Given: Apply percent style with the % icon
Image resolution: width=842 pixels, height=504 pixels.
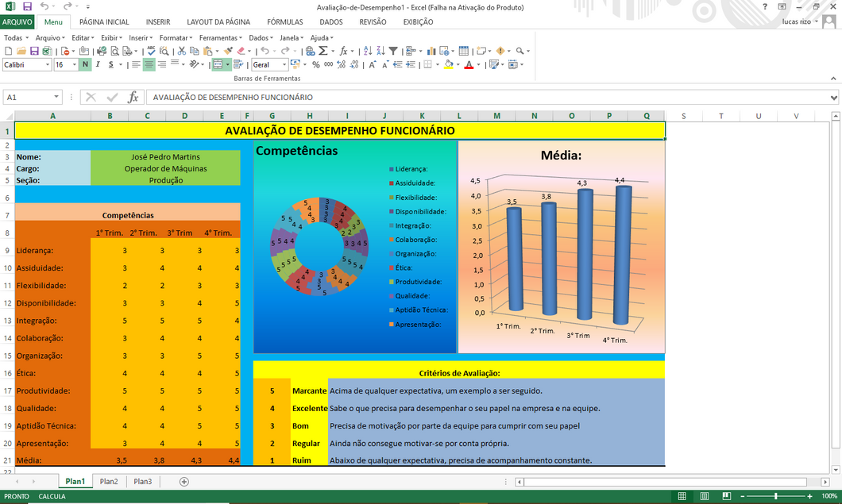Looking at the screenshot, I should click(316, 65).
